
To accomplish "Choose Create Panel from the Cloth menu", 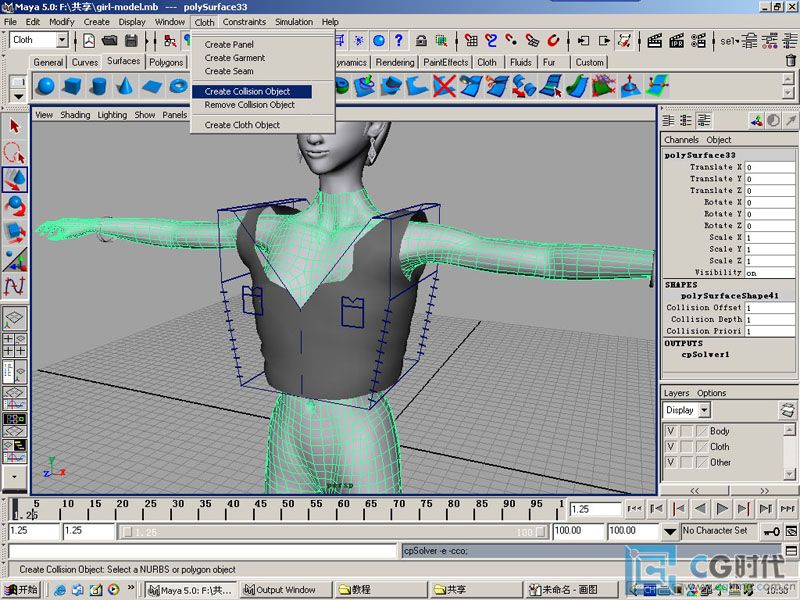I will click(229, 44).
